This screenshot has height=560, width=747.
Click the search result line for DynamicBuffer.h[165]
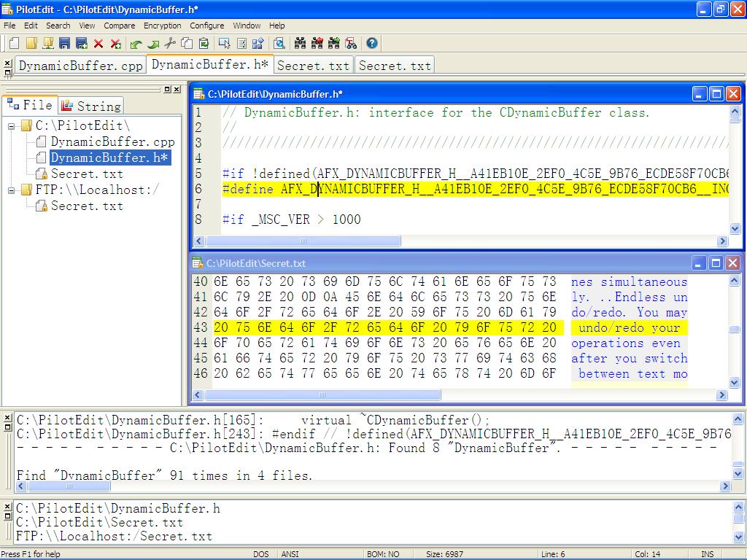[x=252, y=420]
